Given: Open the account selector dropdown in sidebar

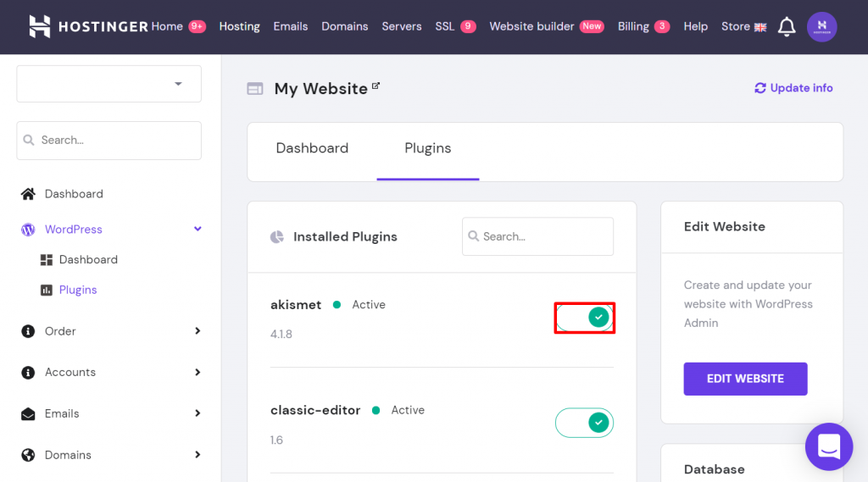Looking at the screenshot, I should click(108, 84).
